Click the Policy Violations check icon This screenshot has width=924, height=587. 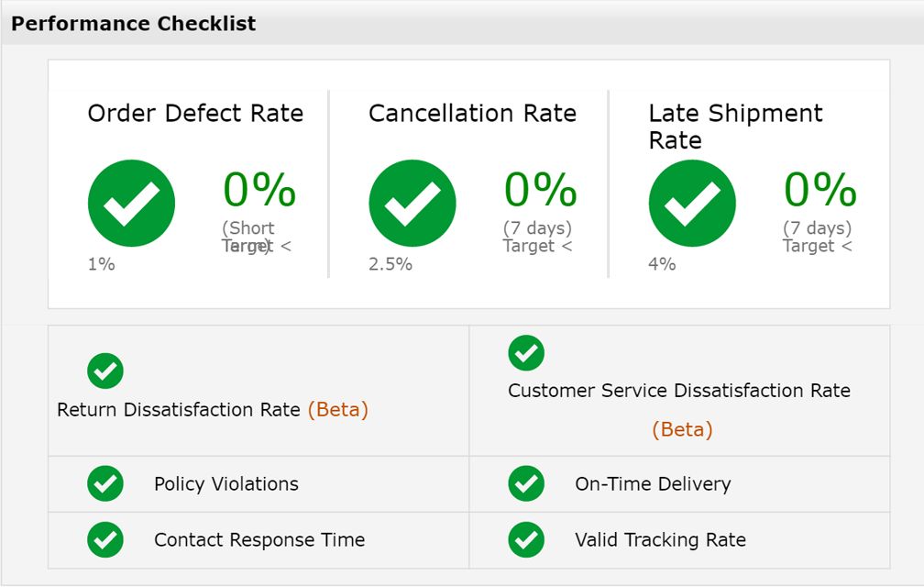105,484
